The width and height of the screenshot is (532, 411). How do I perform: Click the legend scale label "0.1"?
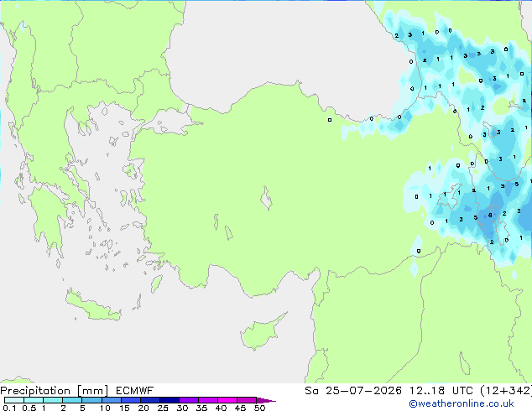point(9,408)
